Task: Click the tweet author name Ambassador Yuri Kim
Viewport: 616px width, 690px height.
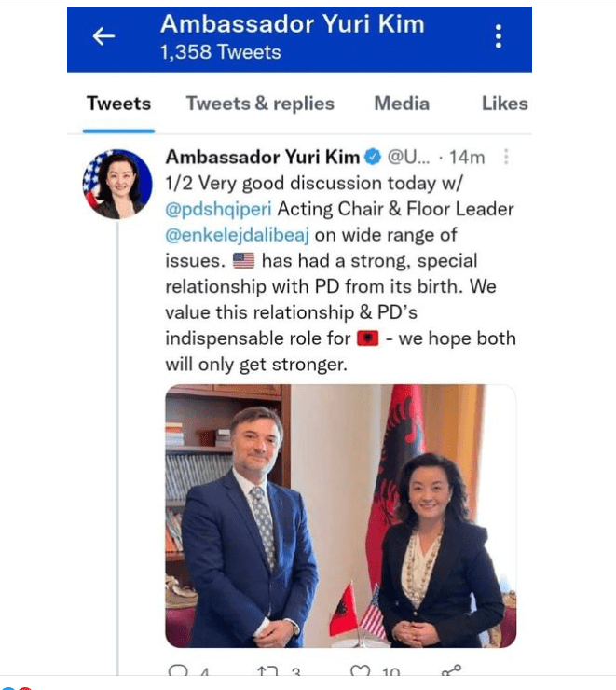Action: 263,157
